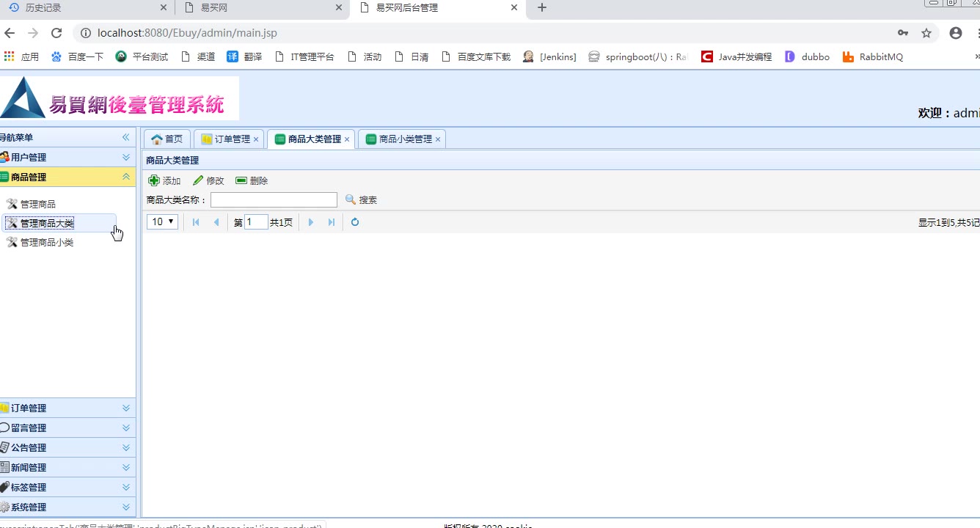The width and height of the screenshot is (980, 528).
Task: Refresh the data grid with reload icon
Action: pos(355,222)
